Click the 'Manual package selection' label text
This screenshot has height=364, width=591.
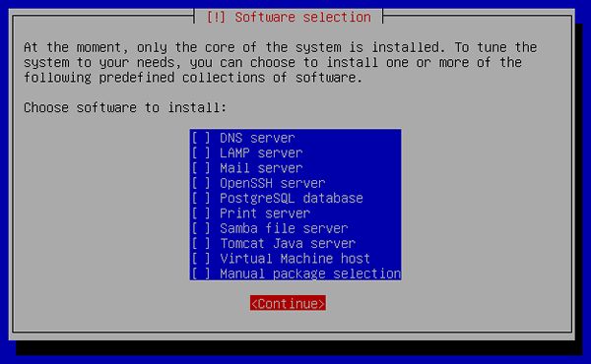310,273
